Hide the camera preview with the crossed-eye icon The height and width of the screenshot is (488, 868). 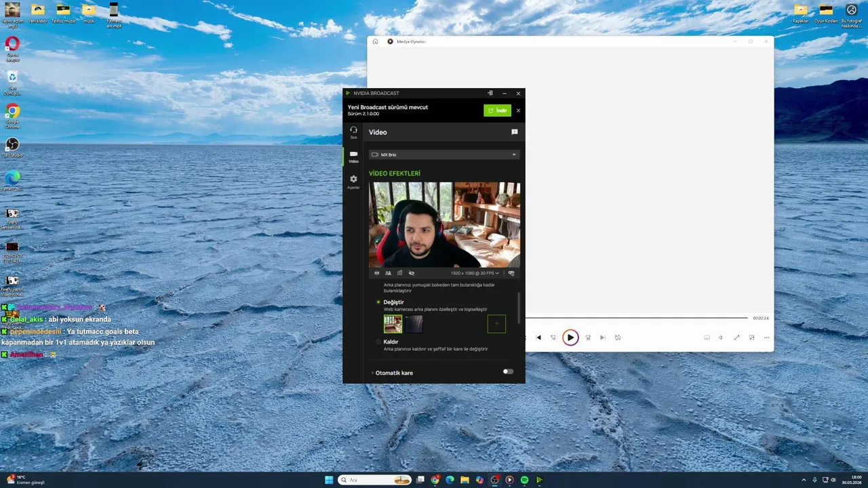pyautogui.click(x=411, y=273)
